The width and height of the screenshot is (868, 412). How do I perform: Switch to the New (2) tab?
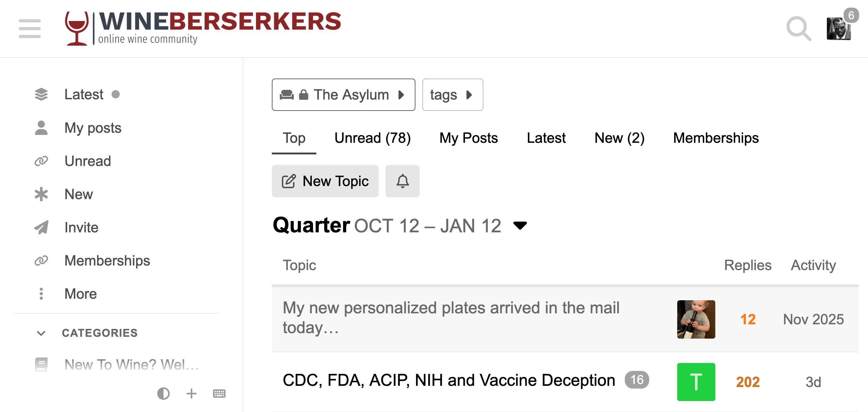tap(619, 138)
